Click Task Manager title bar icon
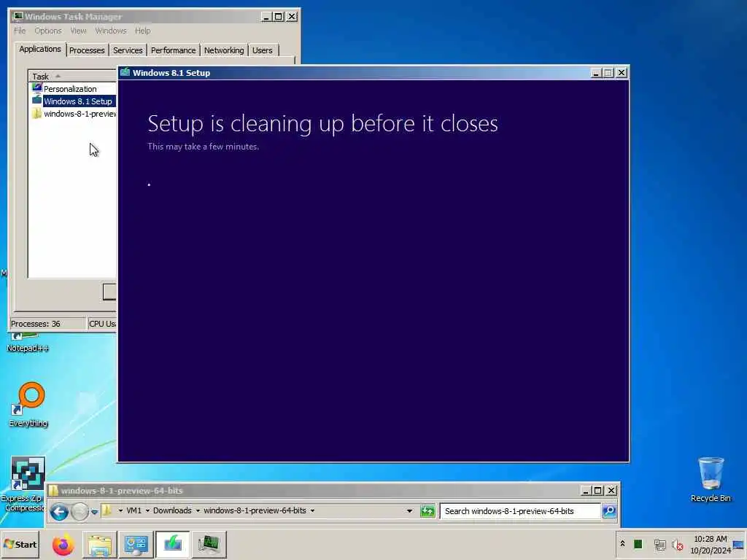The width and height of the screenshot is (747, 560). pos(18,16)
